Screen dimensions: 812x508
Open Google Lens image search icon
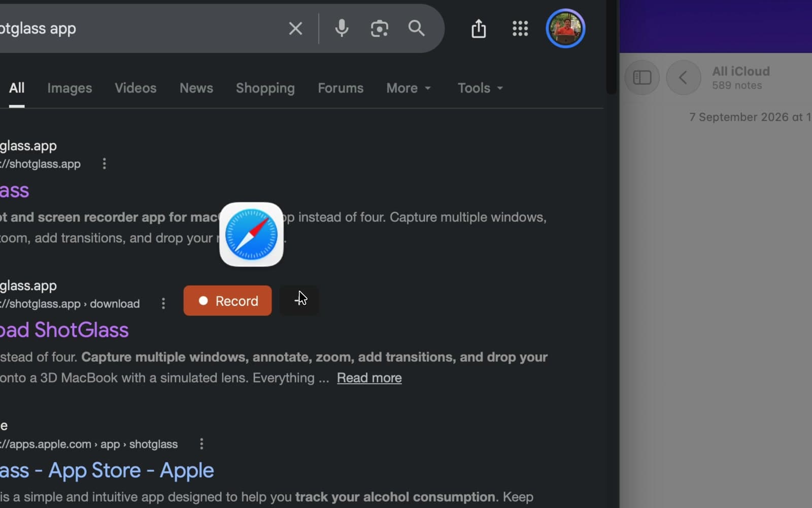coord(379,28)
